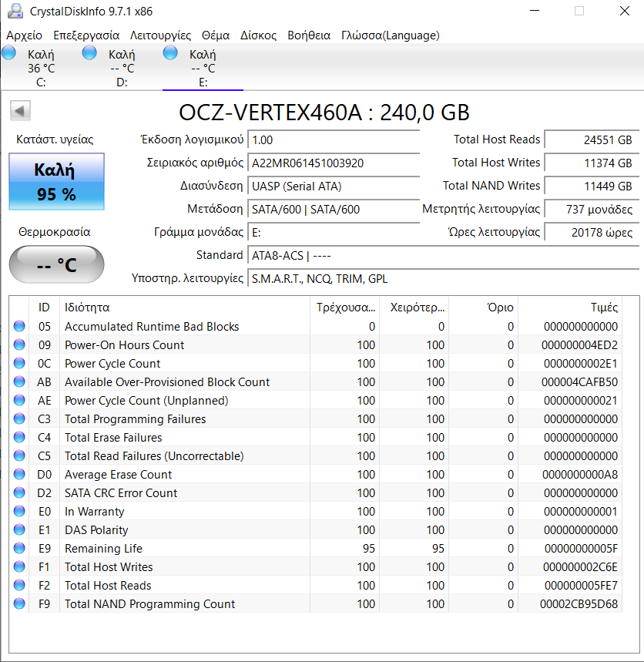This screenshot has height=662, width=644.
Task: Open the Αρχείο menu
Action: [25, 35]
